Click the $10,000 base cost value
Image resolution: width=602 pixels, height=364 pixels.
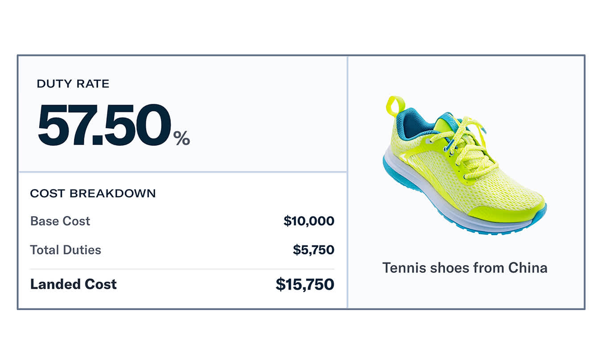coord(309,221)
